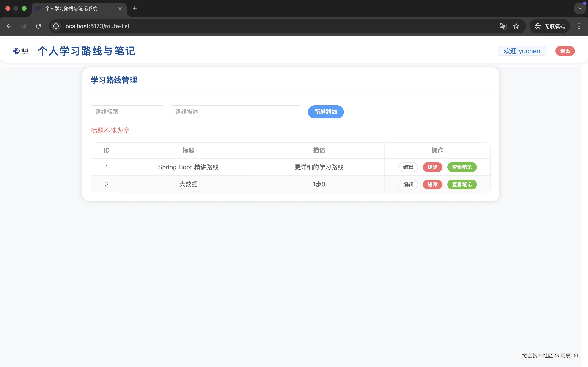Click the browser back arrow
Viewport: 588px width, 367px height.
pyautogui.click(x=9, y=26)
